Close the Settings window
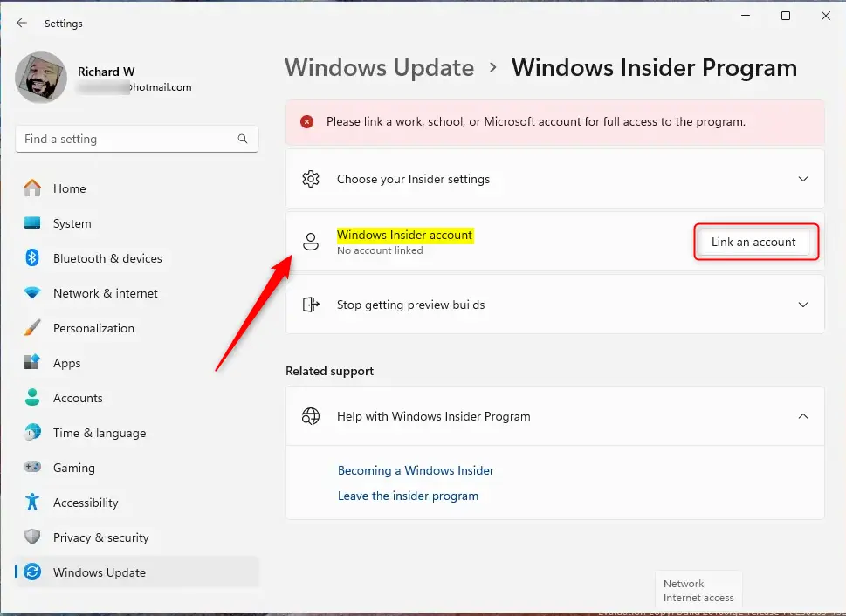Screen dimensions: 846x616 826,16
